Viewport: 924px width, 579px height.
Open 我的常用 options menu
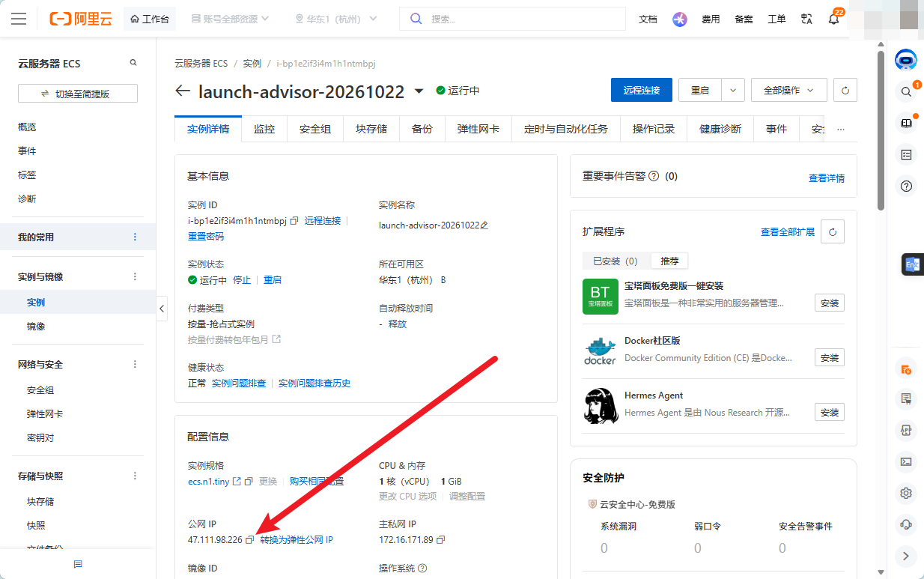point(136,237)
